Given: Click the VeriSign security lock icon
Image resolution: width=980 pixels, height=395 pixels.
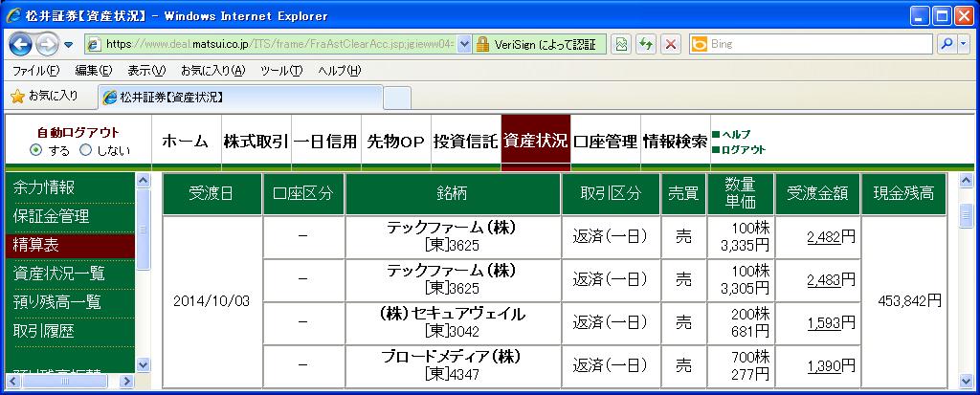Looking at the screenshot, I should (x=482, y=44).
